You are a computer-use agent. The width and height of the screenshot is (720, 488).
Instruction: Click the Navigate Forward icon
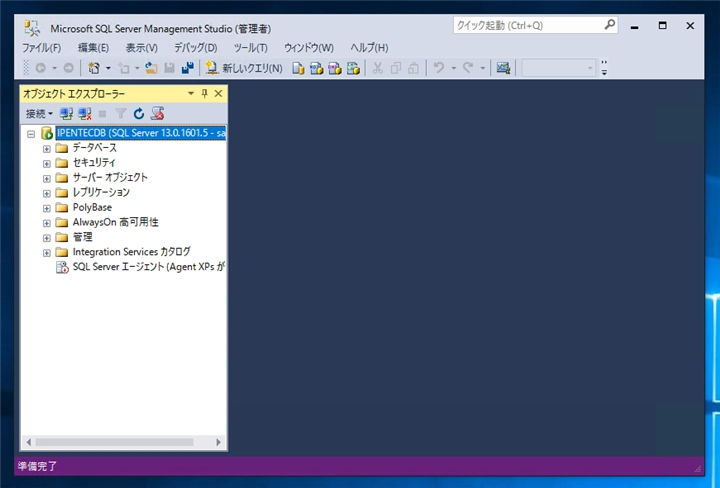(x=68, y=68)
